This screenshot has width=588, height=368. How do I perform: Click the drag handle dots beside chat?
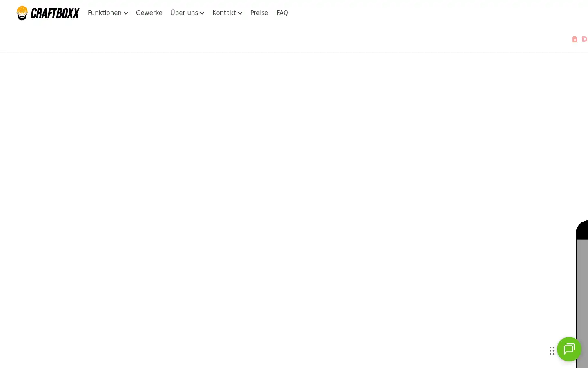552,351
